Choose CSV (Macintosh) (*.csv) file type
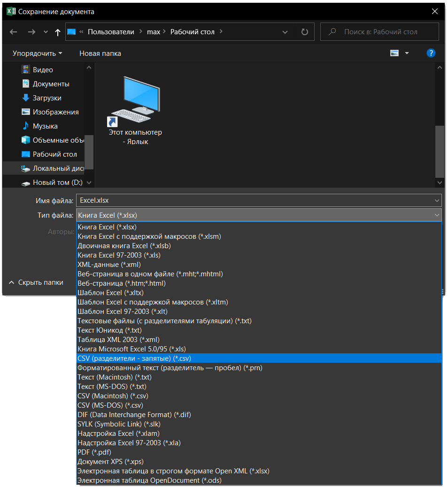 point(259,396)
